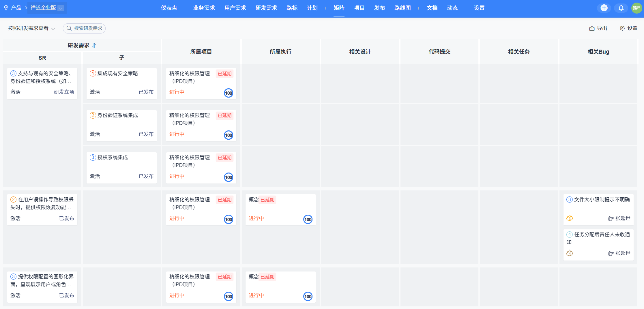Click 张延世 on 文件大小限制提示不明确 bug
Viewport: 644px width, 309px height.
[x=623, y=218]
